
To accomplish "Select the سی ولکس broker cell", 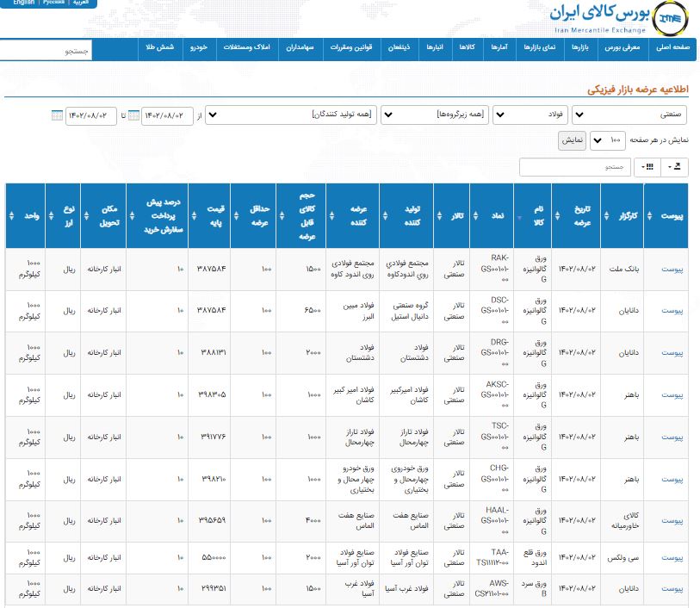I will pyautogui.click(x=623, y=557).
